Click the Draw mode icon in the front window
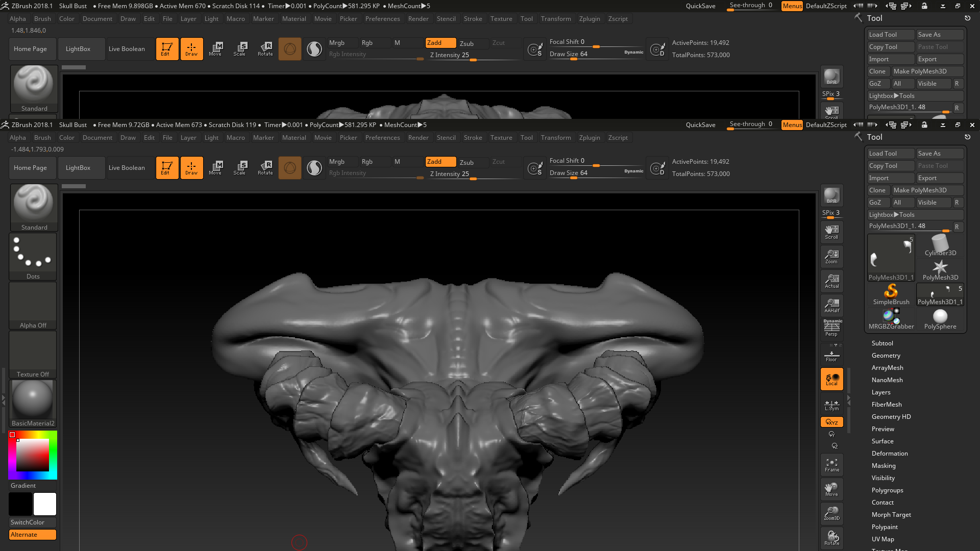The height and width of the screenshot is (551, 980). 191,168
